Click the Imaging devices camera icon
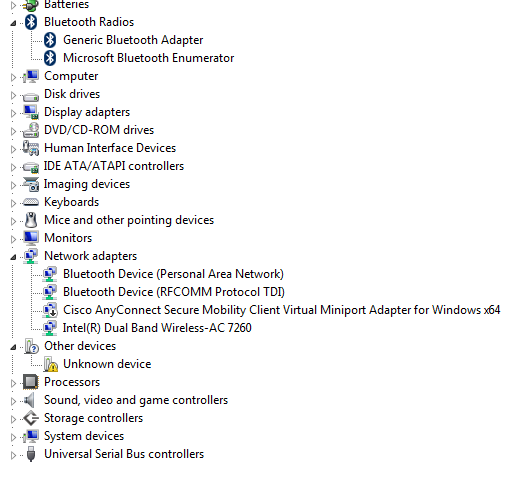The image size is (509, 478). coord(31,184)
